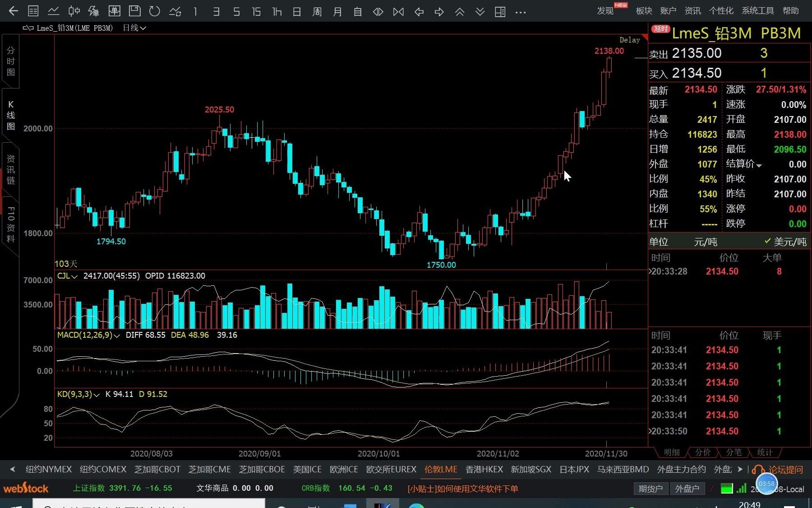The height and width of the screenshot is (508, 812).
Task: Click the circular refresh icon
Action: point(155,11)
